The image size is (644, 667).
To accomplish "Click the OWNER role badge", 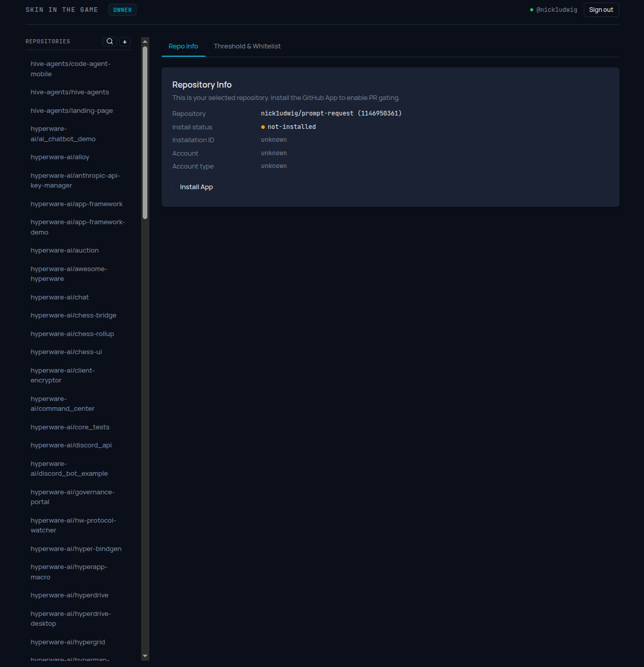I will click(122, 10).
